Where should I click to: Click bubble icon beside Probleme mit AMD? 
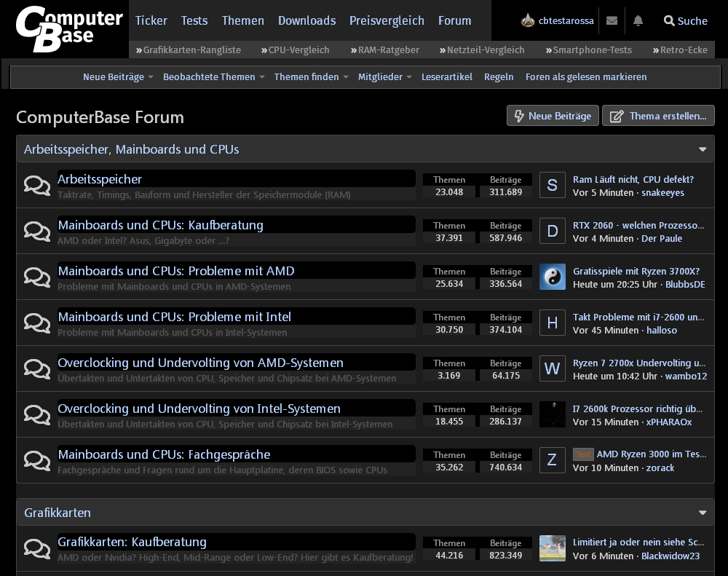click(x=37, y=277)
